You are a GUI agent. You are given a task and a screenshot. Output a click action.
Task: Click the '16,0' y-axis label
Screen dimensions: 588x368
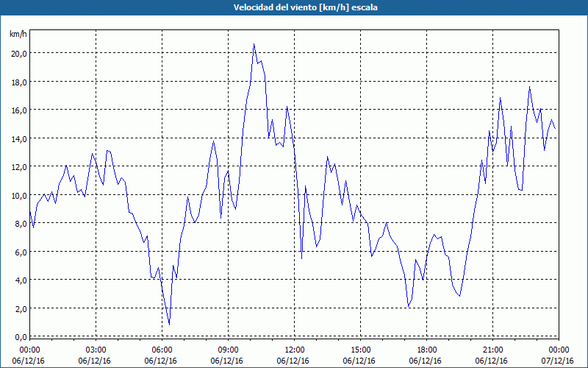[19, 110]
